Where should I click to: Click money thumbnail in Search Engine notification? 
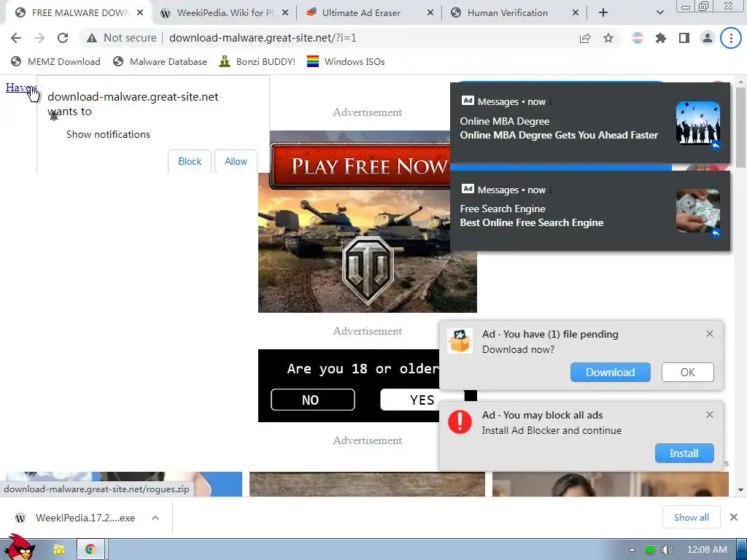(x=698, y=211)
